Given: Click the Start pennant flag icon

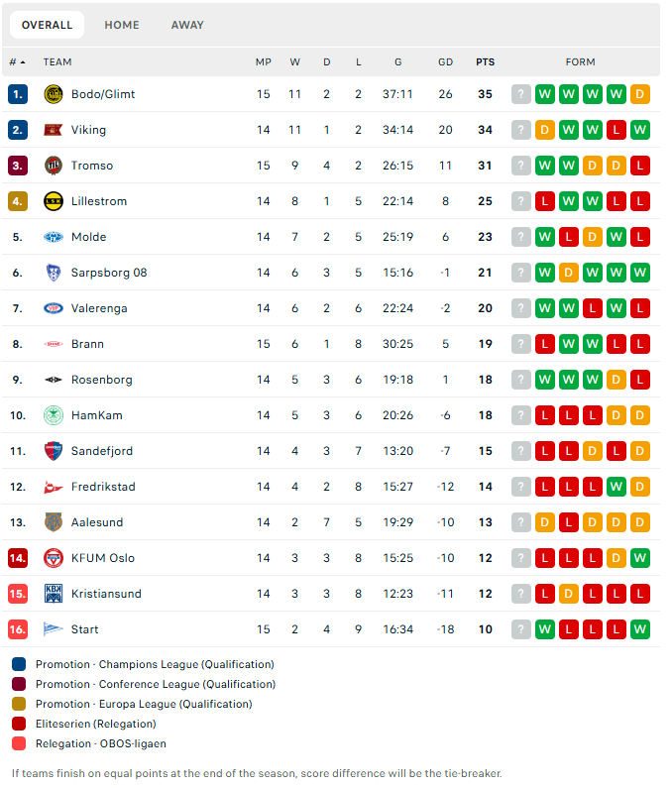Looking at the screenshot, I should [54, 629].
